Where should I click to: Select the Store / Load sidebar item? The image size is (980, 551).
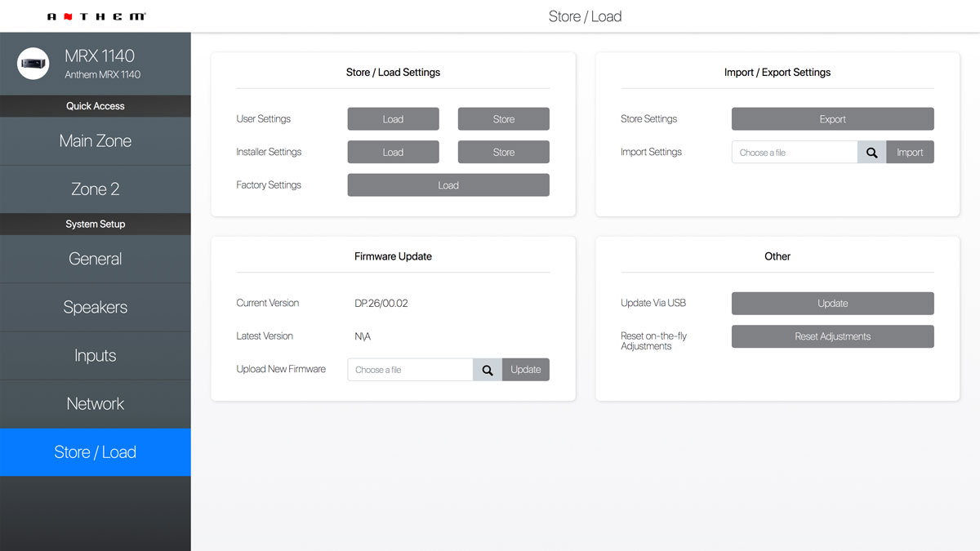coord(96,452)
